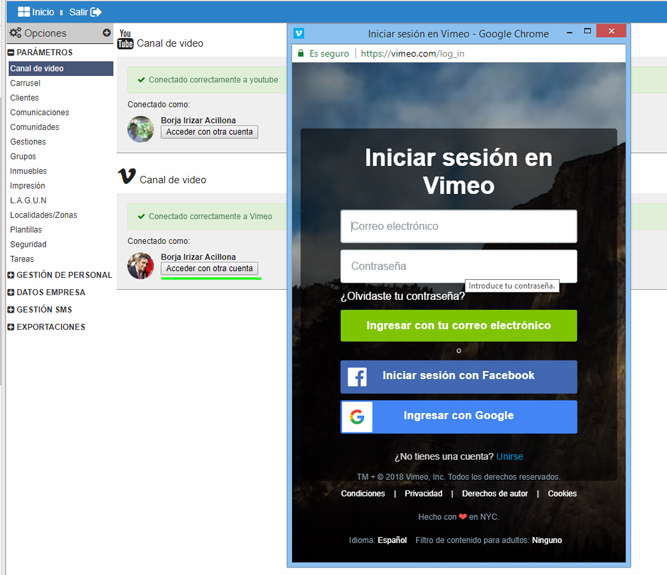This screenshot has height=575, width=667.
Task: Click the Vimeo favicon in Chrome title bar
Action: [x=299, y=33]
